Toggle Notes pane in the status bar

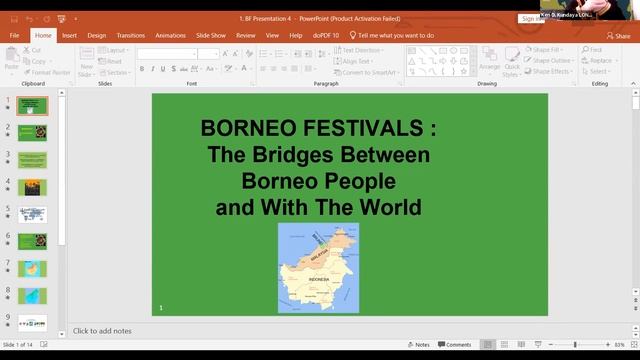419,344
